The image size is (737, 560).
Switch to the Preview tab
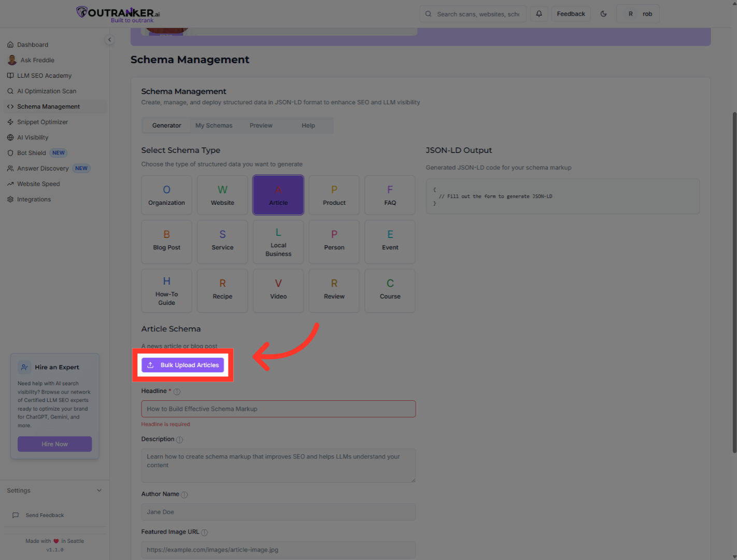261,125
